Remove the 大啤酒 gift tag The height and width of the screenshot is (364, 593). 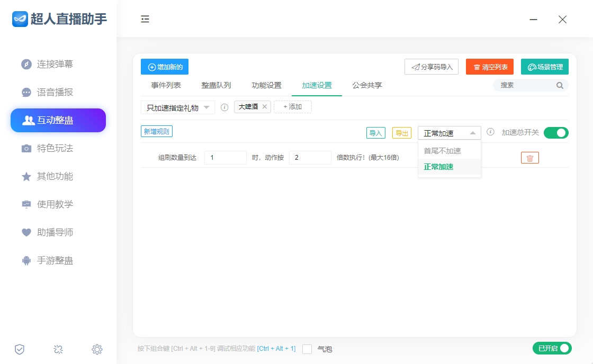point(265,107)
